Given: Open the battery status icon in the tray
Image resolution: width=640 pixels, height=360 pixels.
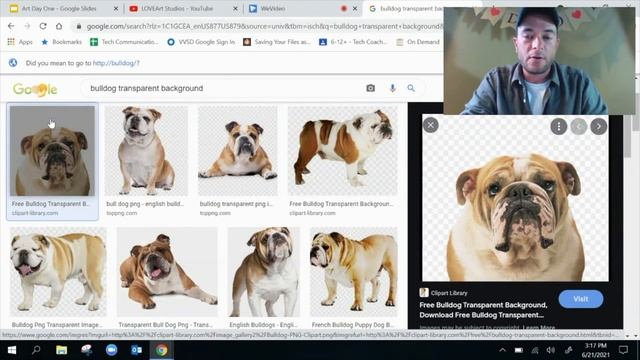Looking at the screenshot, I should click(x=519, y=350).
